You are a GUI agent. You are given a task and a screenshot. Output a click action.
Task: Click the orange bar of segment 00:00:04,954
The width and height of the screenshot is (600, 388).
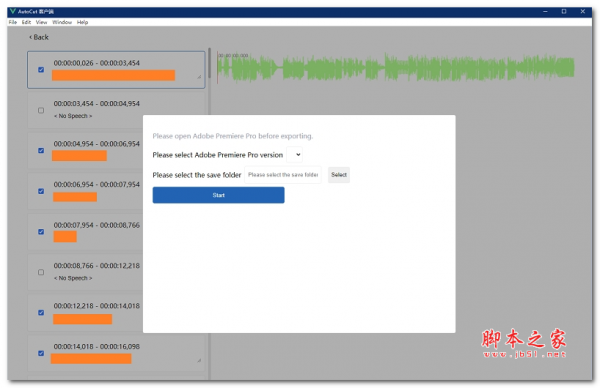point(79,155)
